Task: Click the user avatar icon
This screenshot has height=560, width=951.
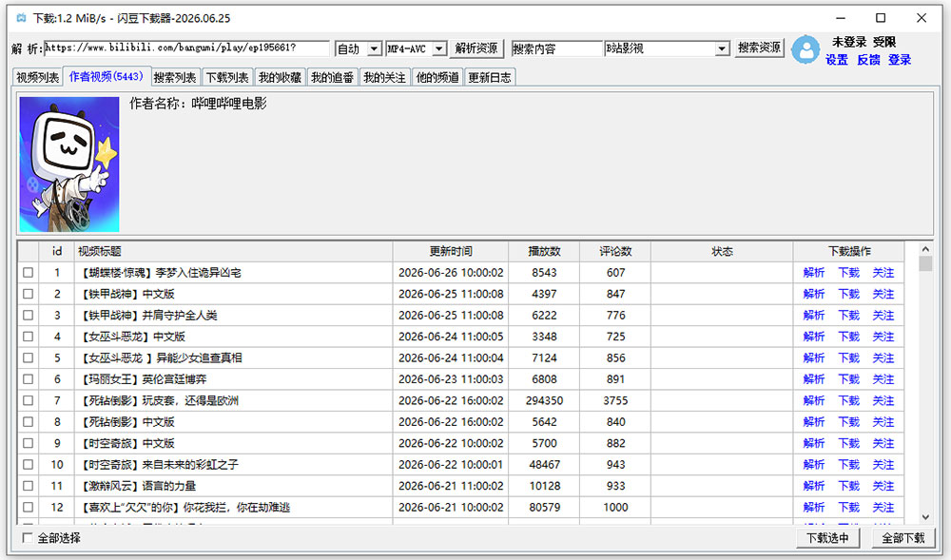Action: pos(806,49)
